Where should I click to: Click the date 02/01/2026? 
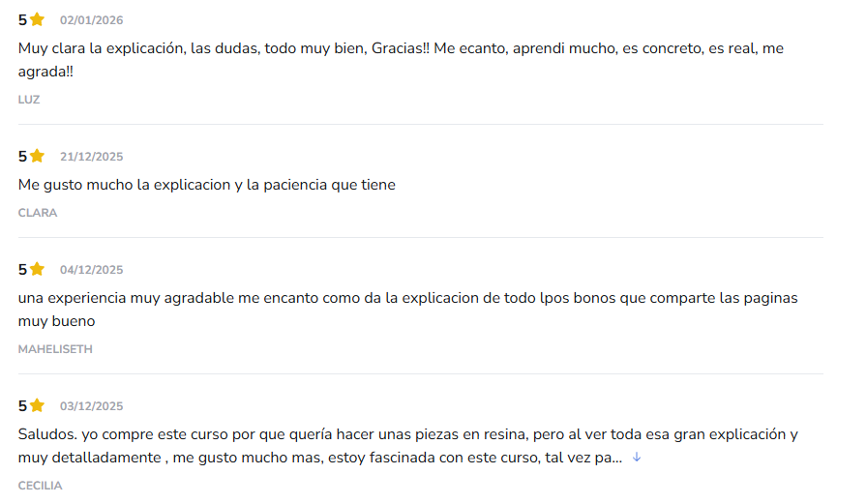[91, 20]
